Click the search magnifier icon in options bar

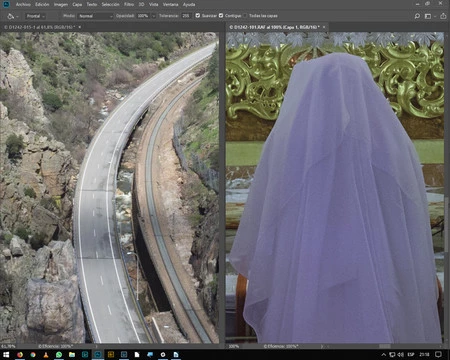tap(417, 16)
